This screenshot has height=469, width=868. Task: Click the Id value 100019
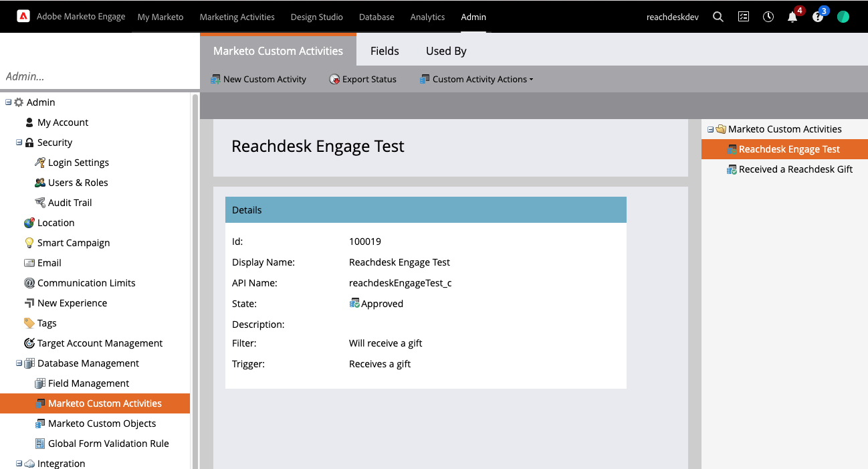coord(365,242)
